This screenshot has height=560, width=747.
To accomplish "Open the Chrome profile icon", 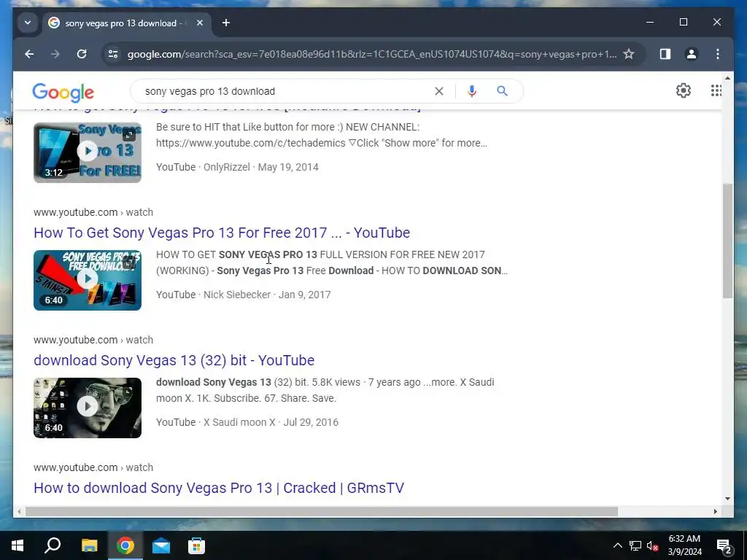I will 692,54.
